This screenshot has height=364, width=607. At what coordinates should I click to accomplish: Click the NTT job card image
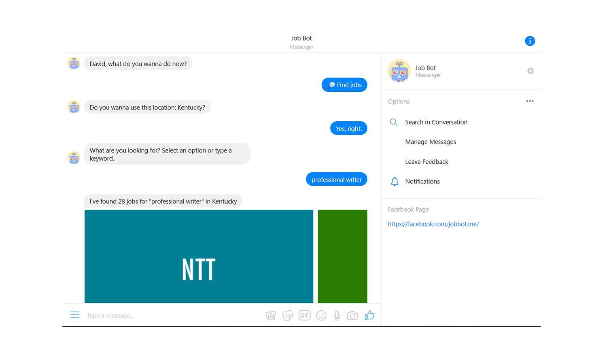click(199, 256)
